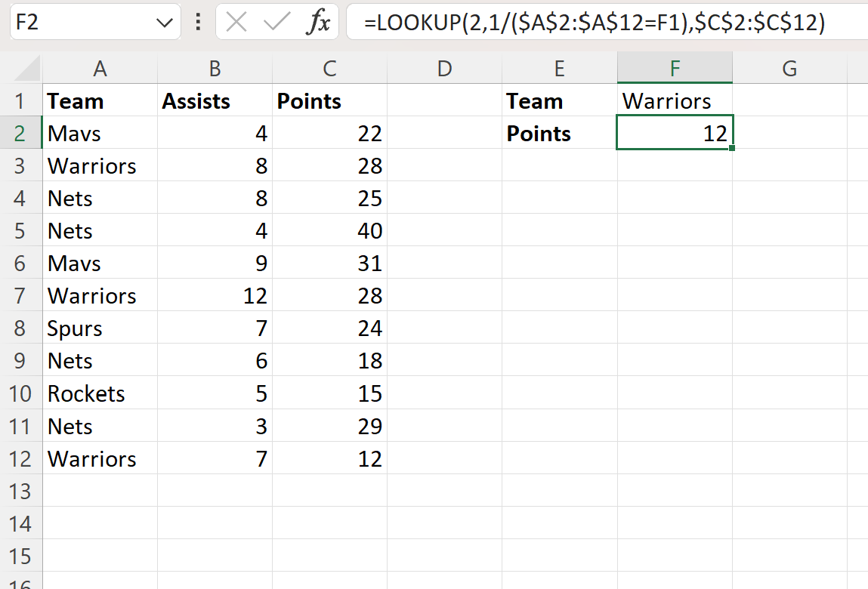Click the Cancel X icon in formula bar
868x589 pixels.
point(236,23)
